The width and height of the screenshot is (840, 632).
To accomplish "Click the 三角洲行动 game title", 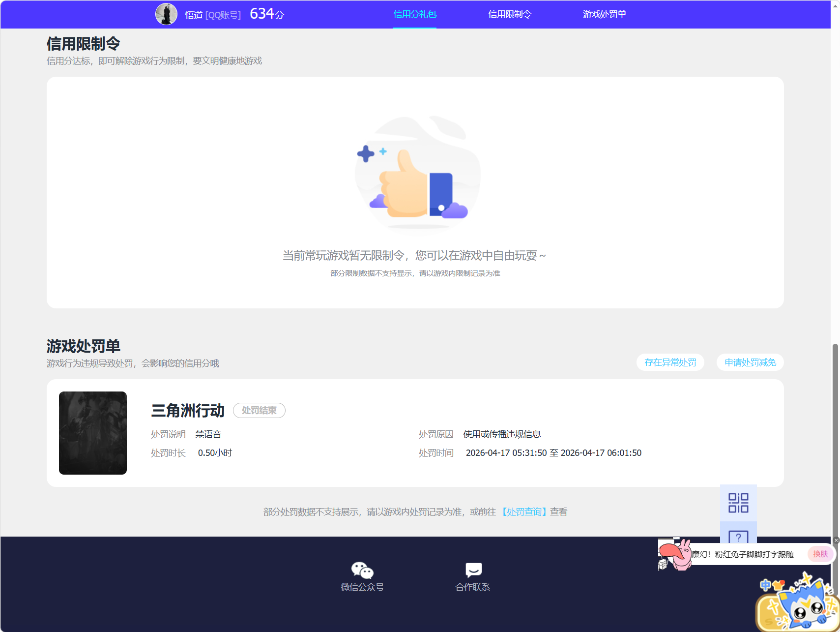I will coord(188,411).
